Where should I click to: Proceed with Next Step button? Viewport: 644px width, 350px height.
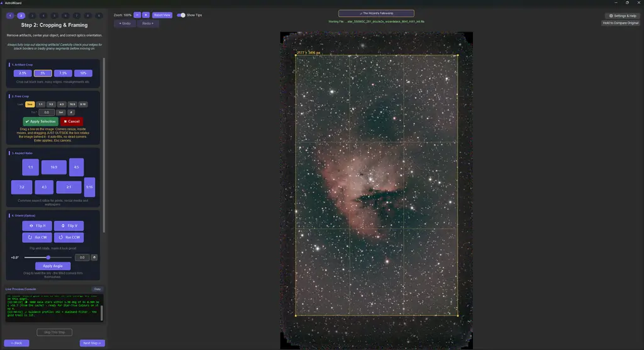click(x=92, y=343)
